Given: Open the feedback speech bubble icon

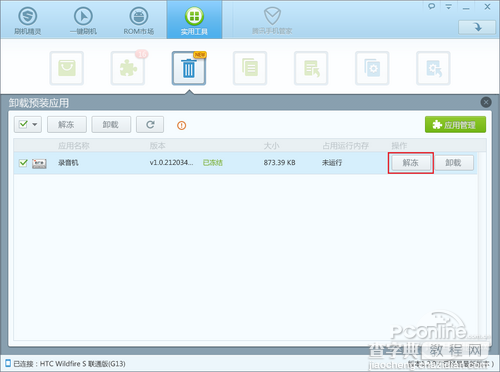Looking at the screenshot, I should (x=432, y=6).
